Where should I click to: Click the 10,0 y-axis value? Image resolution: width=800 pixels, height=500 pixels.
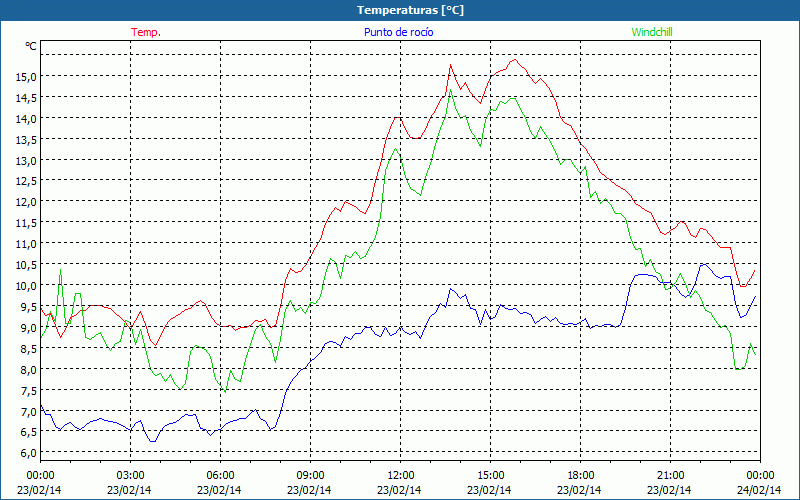26,286
